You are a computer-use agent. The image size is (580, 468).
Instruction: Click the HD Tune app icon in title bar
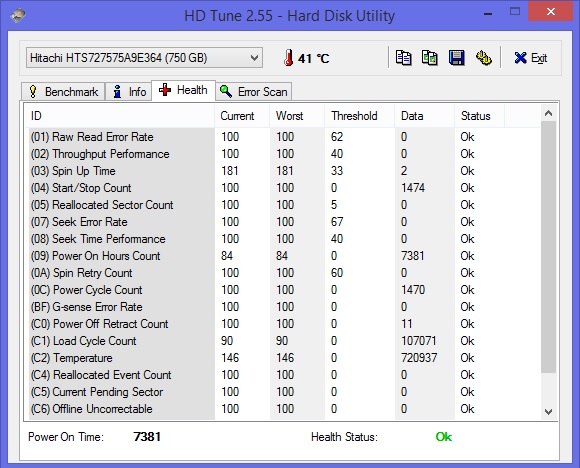click(18, 16)
